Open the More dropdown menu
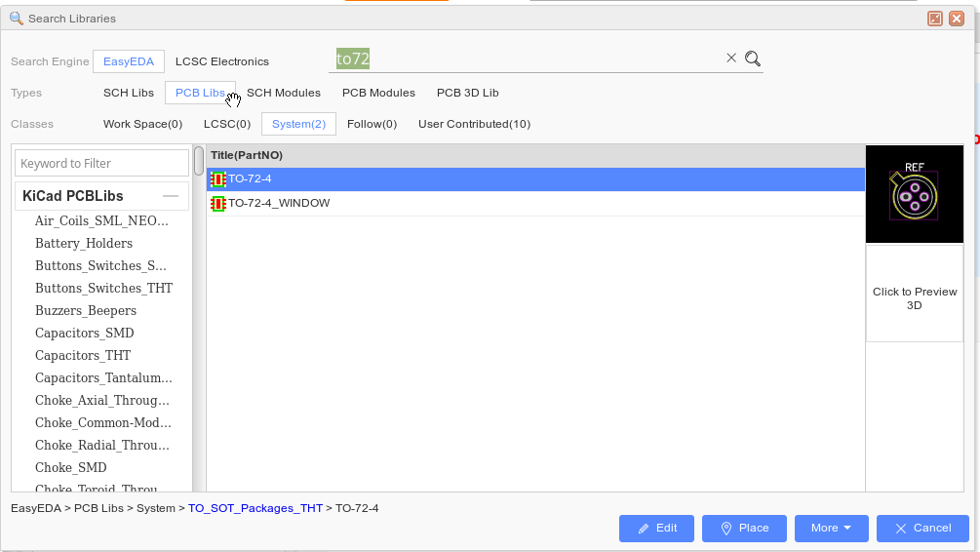The image size is (980, 552). click(x=831, y=529)
